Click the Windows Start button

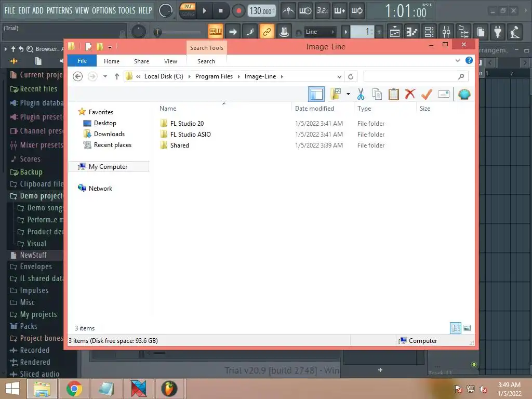click(x=12, y=389)
